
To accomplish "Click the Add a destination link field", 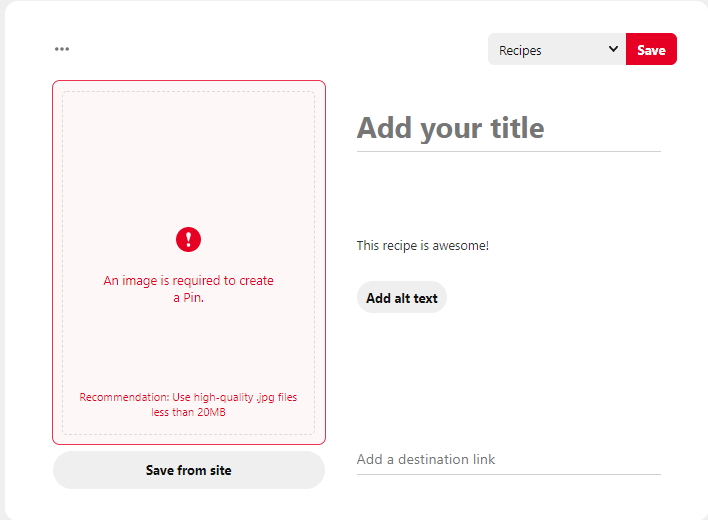I will point(508,459).
